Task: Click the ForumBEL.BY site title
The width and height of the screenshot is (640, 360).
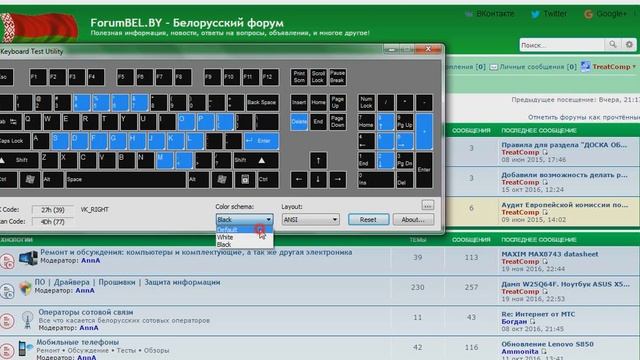Action: tap(187, 23)
